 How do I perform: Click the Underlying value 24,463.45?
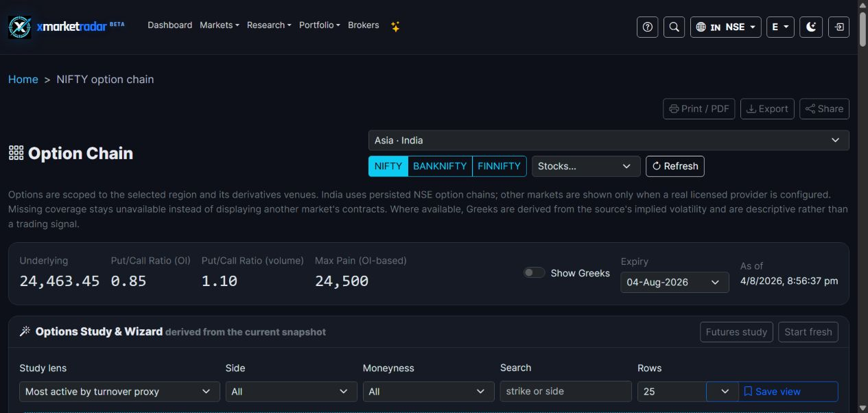[x=59, y=281]
